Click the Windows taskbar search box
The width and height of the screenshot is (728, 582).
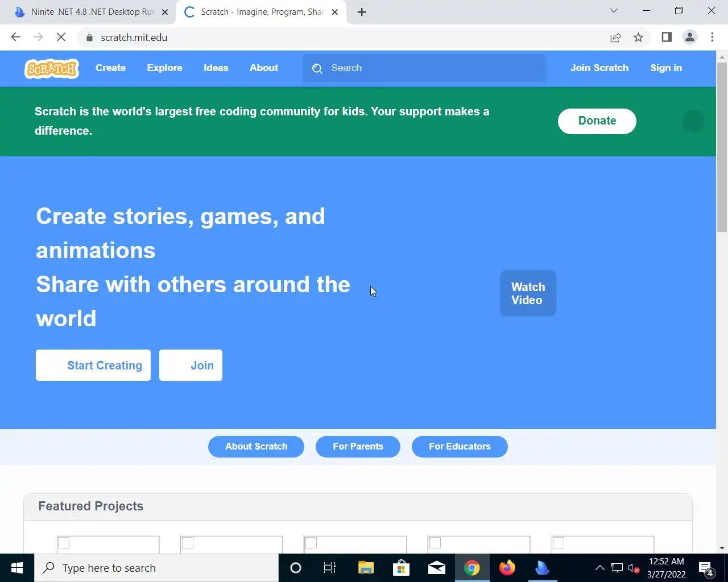click(156, 568)
